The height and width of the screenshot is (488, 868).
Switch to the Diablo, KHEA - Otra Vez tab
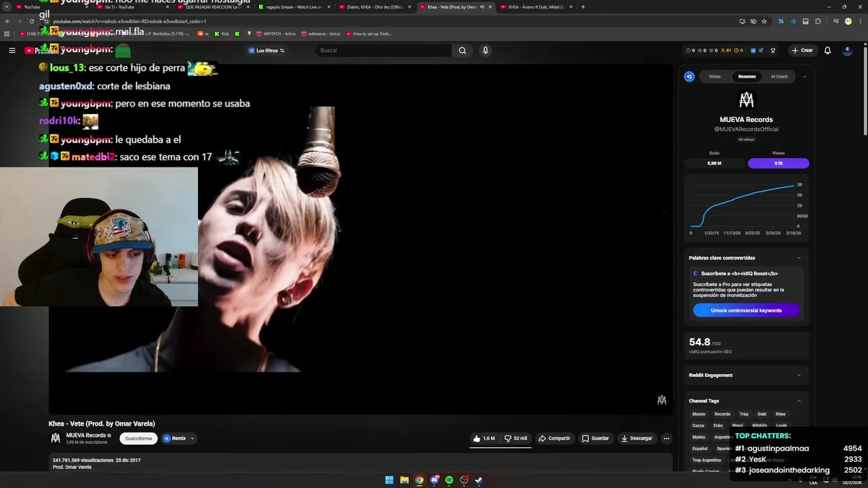374,7
